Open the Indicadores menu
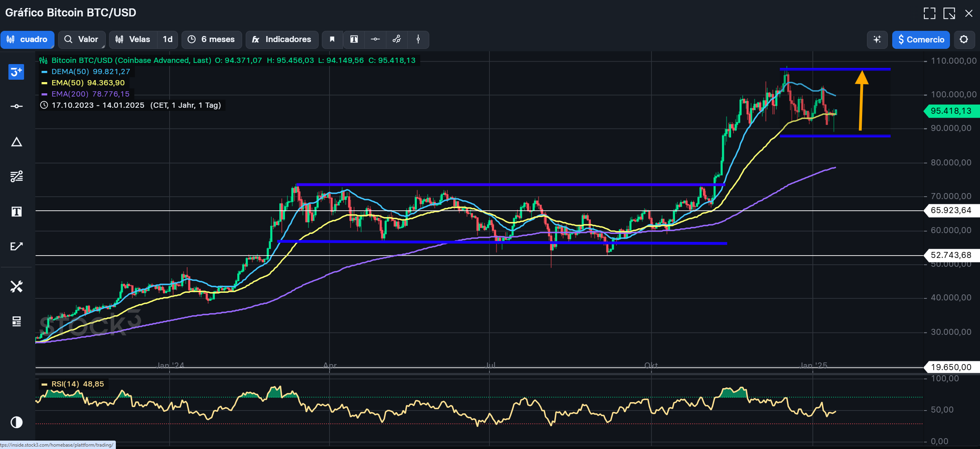980x449 pixels. coord(282,40)
